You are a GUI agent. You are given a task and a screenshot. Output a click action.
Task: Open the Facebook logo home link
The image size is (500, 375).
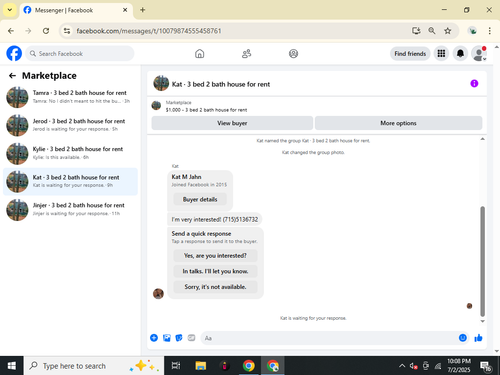point(14,53)
